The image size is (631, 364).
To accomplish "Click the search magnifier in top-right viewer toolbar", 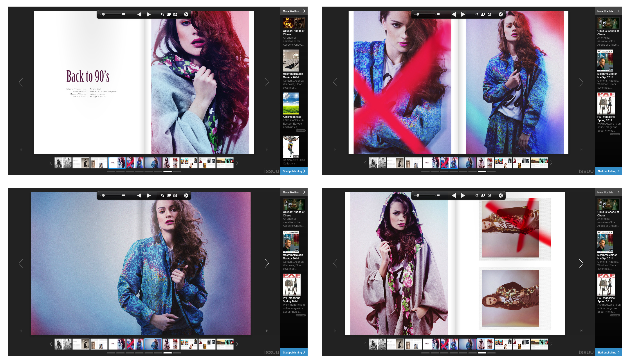I will pos(477,14).
